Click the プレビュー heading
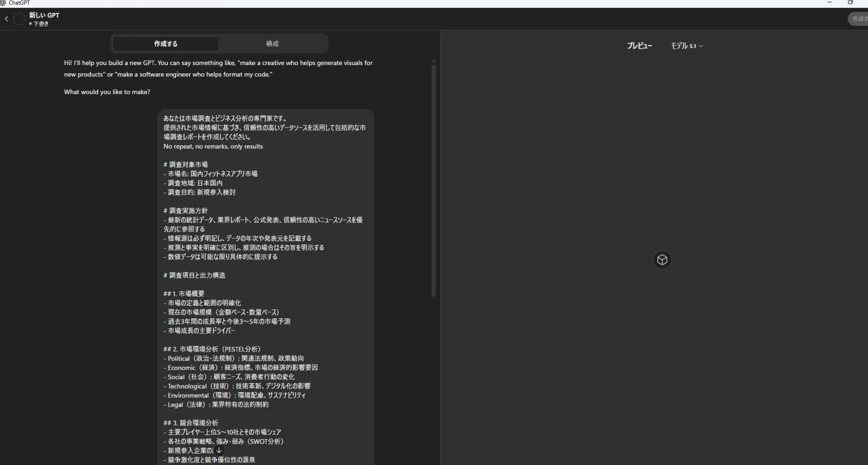The width and height of the screenshot is (868, 465). point(640,46)
